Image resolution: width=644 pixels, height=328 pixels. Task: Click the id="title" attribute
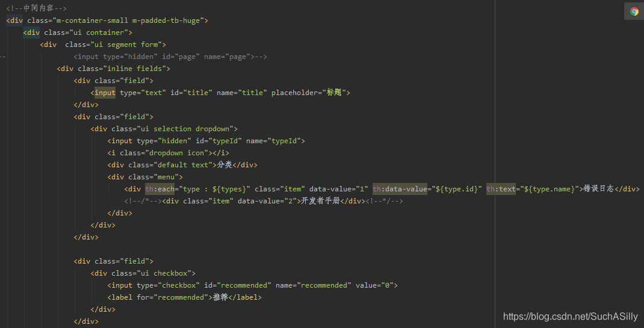191,93
